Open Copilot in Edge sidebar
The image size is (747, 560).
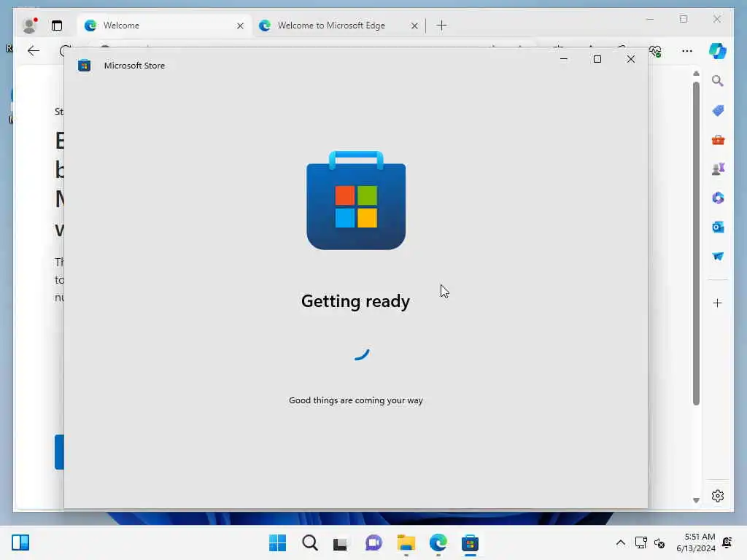(x=718, y=51)
